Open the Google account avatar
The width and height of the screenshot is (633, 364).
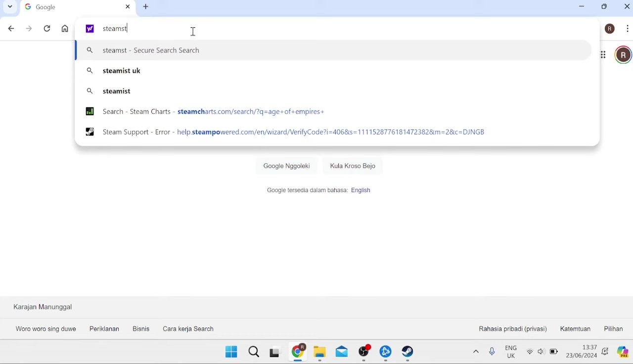[x=623, y=55]
